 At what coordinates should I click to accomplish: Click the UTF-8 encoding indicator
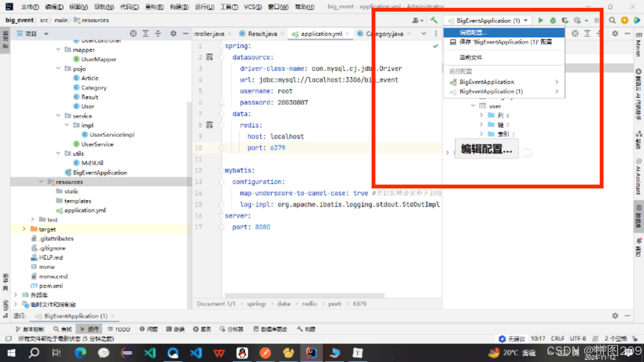click(x=578, y=338)
